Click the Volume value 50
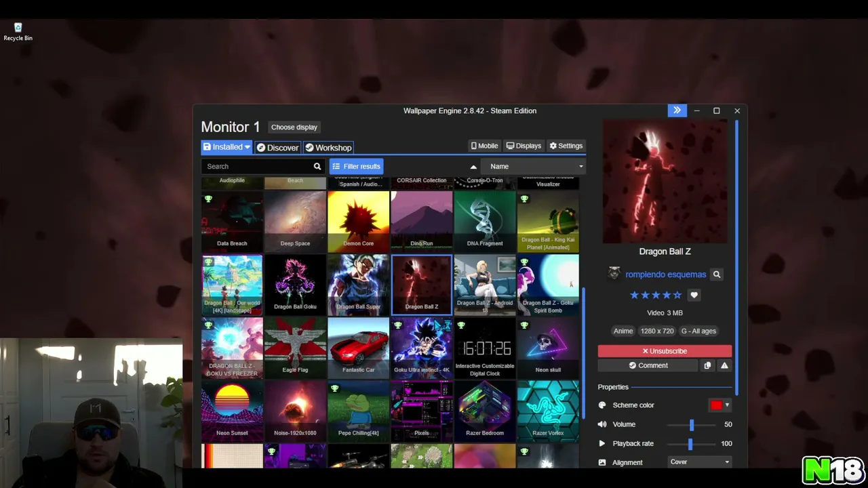This screenshot has height=488, width=868. tap(728, 424)
